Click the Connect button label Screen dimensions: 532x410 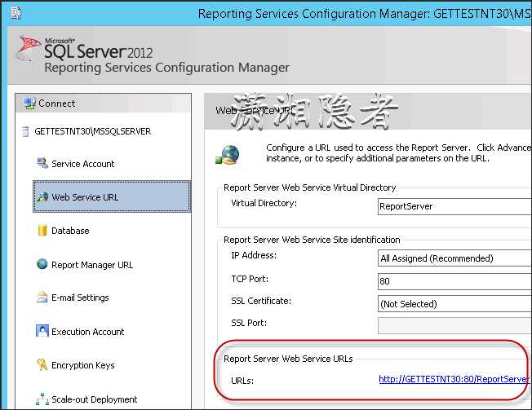56,104
